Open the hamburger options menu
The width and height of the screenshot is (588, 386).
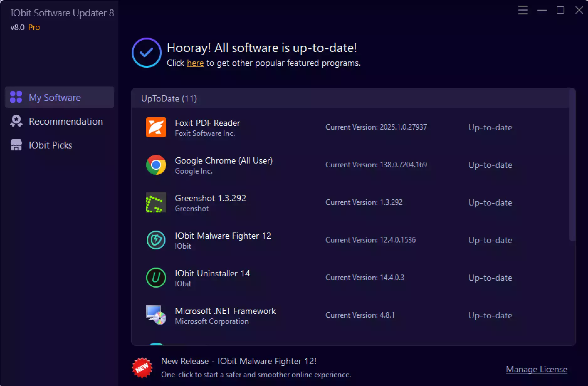pyautogui.click(x=522, y=10)
